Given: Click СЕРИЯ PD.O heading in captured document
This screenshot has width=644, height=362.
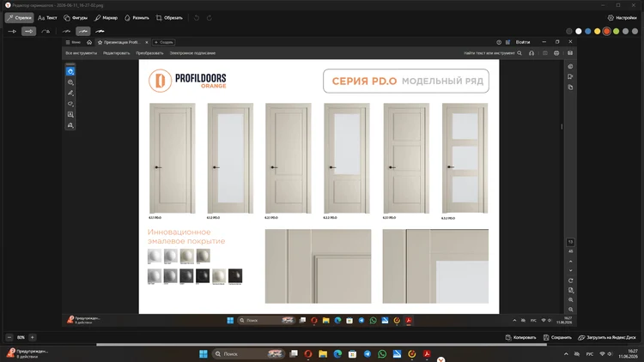Looking at the screenshot, I should [x=364, y=81].
